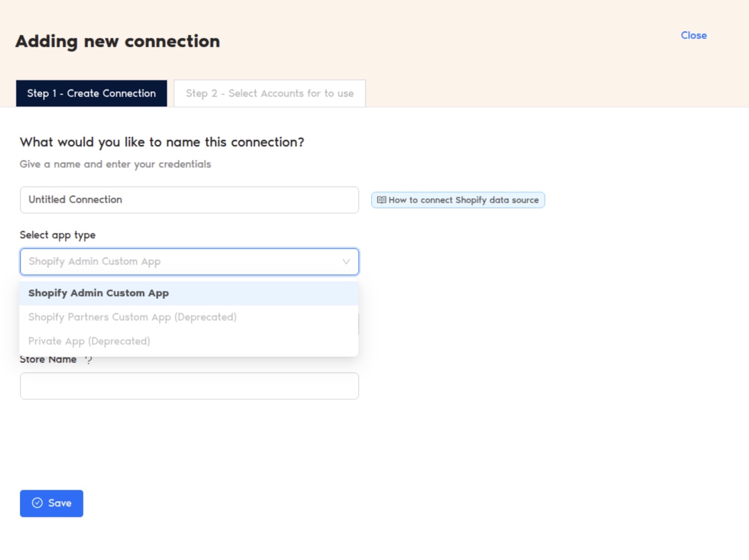Pick the Private App (Deprecated) option
Screen dimensions: 749x560
pyautogui.click(x=89, y=341)
